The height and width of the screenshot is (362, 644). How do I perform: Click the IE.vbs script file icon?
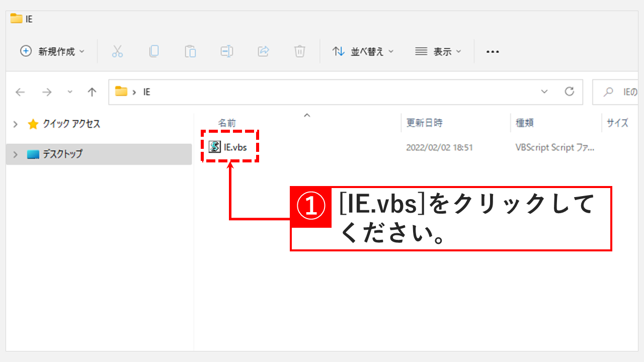[x=215, y=147]
